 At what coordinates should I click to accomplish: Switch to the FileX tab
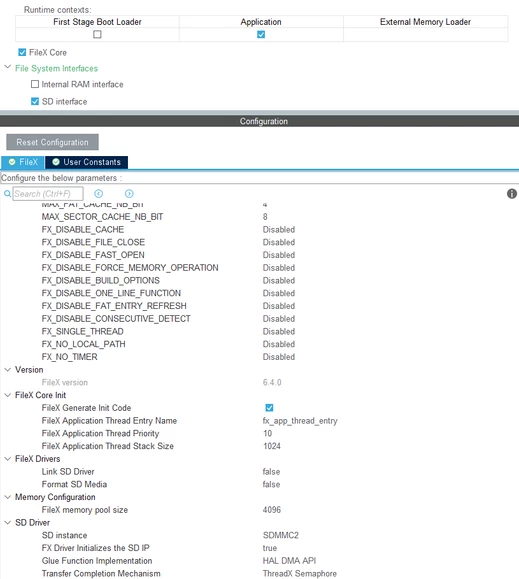[x=23, y=162]
